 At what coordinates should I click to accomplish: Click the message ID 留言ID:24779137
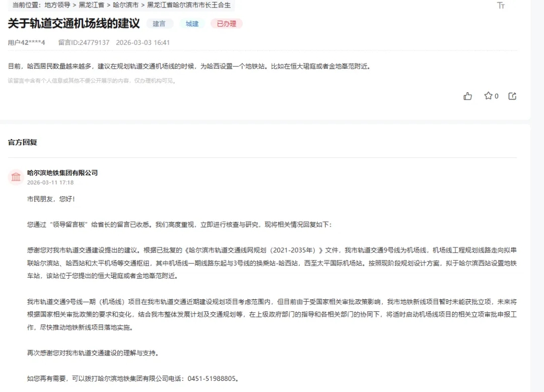coord(84,42)
